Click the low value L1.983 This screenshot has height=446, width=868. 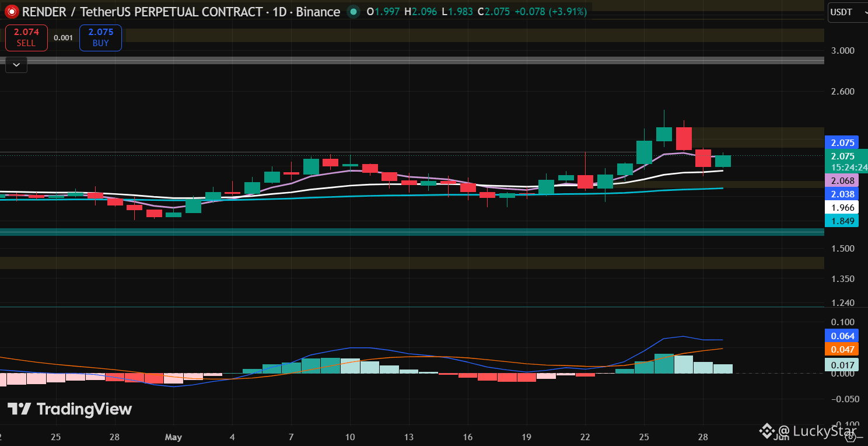click(457, 12)
